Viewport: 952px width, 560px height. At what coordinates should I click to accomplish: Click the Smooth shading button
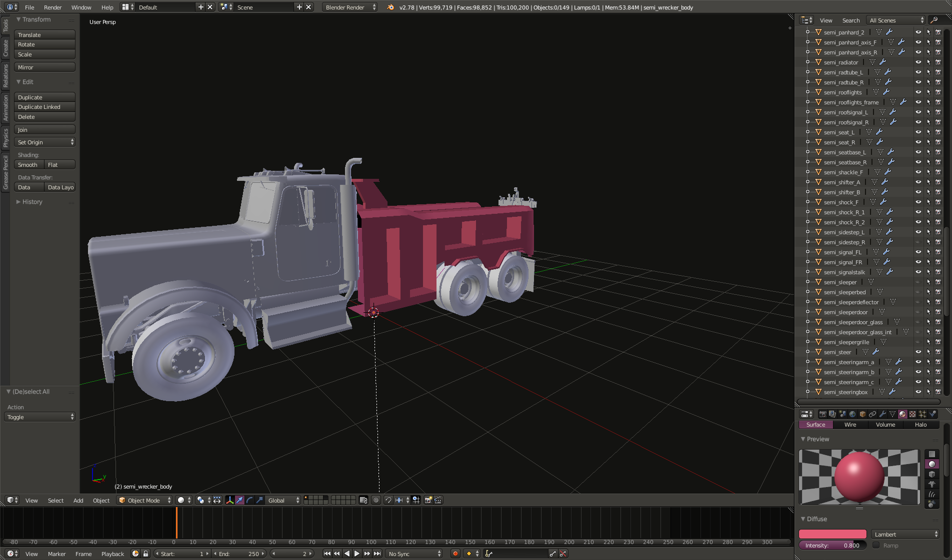point(28,165)
